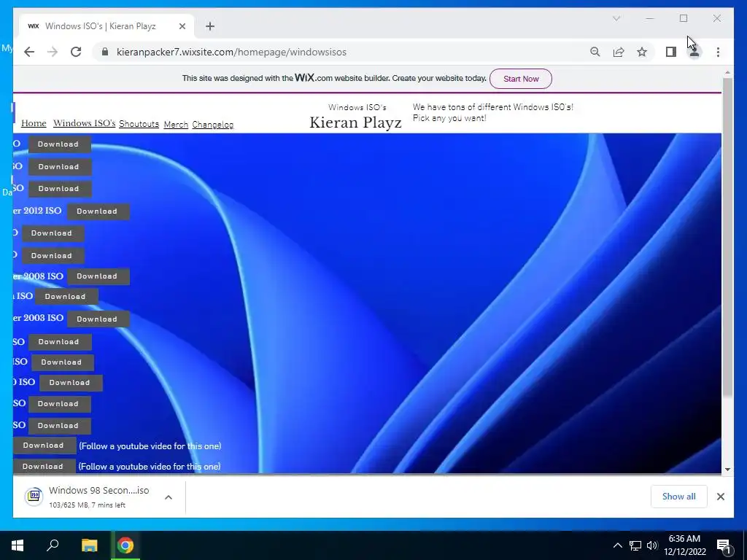Click the Start Now Wix button
Viewport: 747px width, 560px height.
(x=521, y=79)
